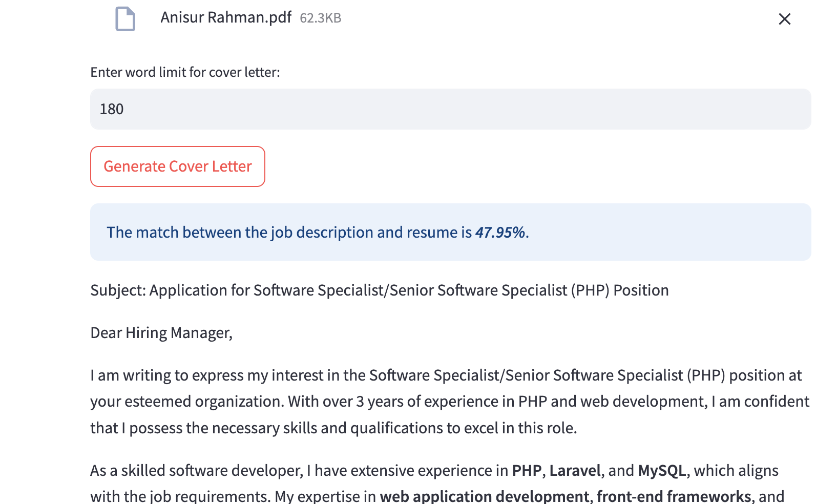
Task: Click the bold MySQL keyword
Action: [x=662, y=471]
